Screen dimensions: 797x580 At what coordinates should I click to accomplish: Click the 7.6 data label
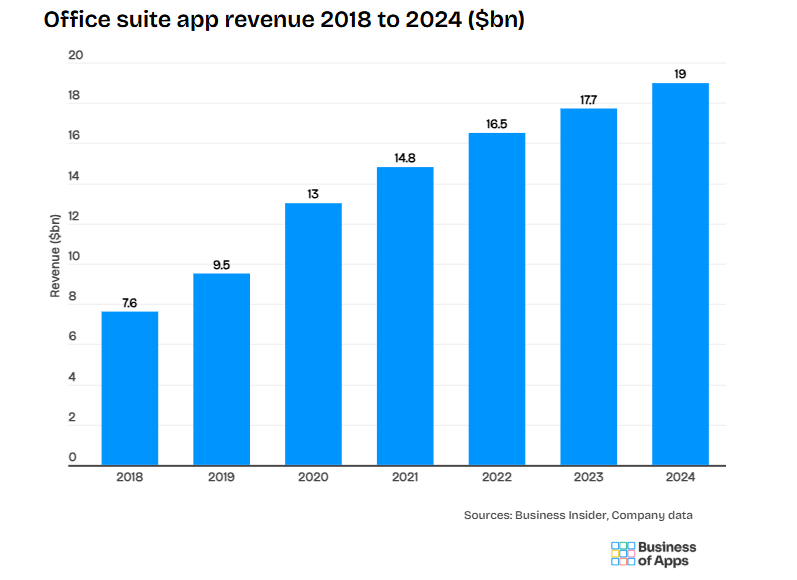(130, 301)
